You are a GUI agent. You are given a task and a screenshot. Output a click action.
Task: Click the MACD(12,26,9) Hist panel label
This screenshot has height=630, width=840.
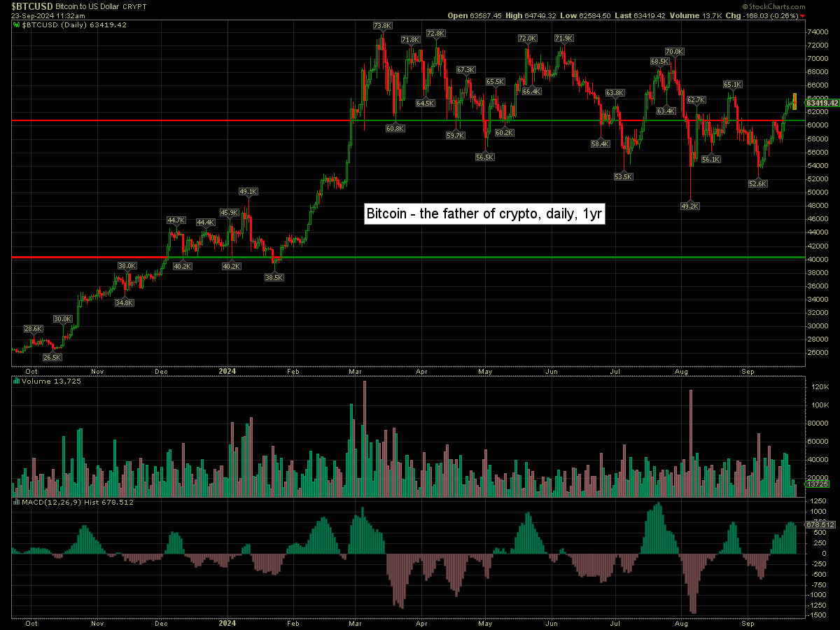[66, 502]
